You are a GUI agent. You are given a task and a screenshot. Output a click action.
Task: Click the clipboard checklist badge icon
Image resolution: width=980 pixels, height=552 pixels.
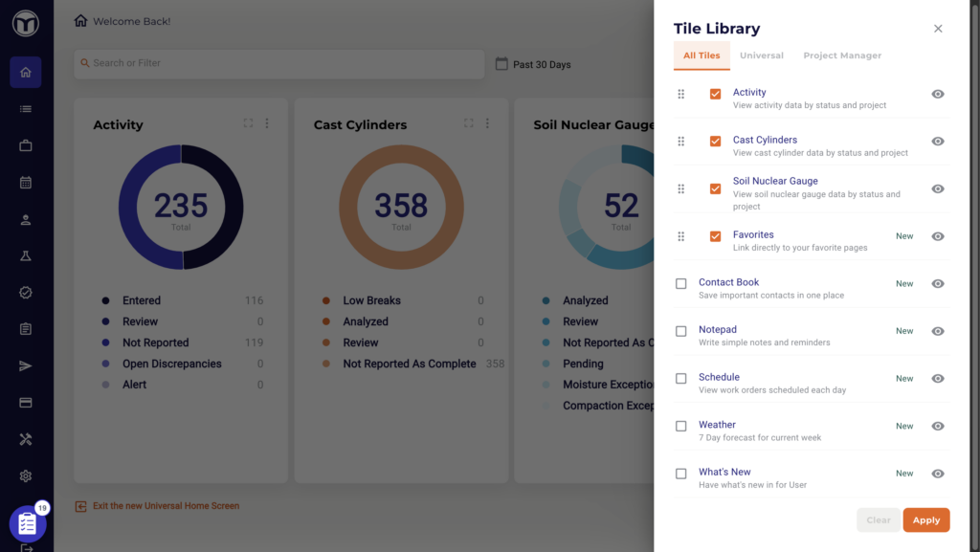pyautogui.click(x=27, y=523)
